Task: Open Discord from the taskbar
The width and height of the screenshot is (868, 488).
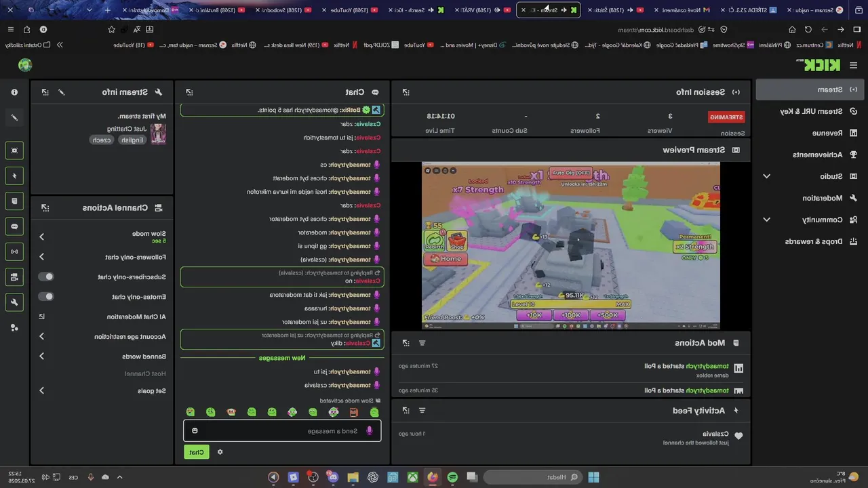Action: pos(333,477)
